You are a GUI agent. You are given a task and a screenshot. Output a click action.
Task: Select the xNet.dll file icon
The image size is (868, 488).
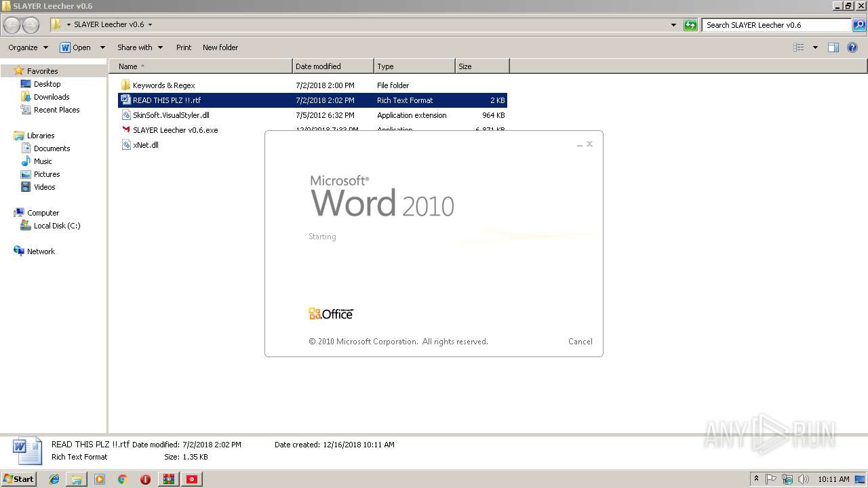(125, 144)
